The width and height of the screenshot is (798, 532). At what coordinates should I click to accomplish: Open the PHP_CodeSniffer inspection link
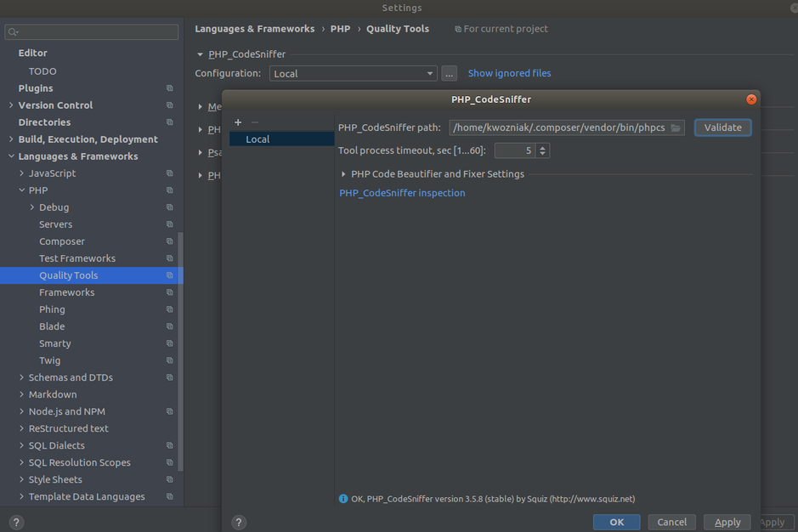click(401, 193)
